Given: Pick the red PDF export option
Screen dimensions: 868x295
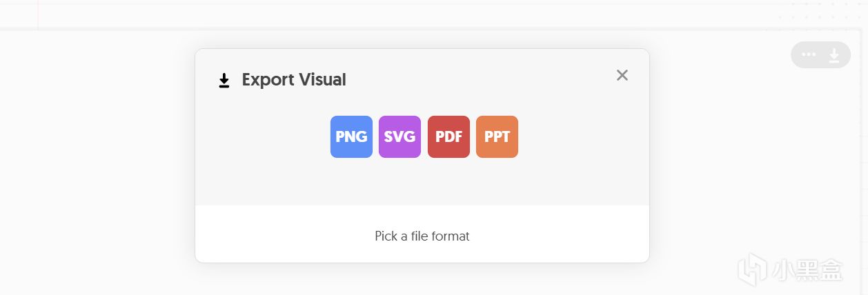Looking at the screenshot, I should point(448,136).
